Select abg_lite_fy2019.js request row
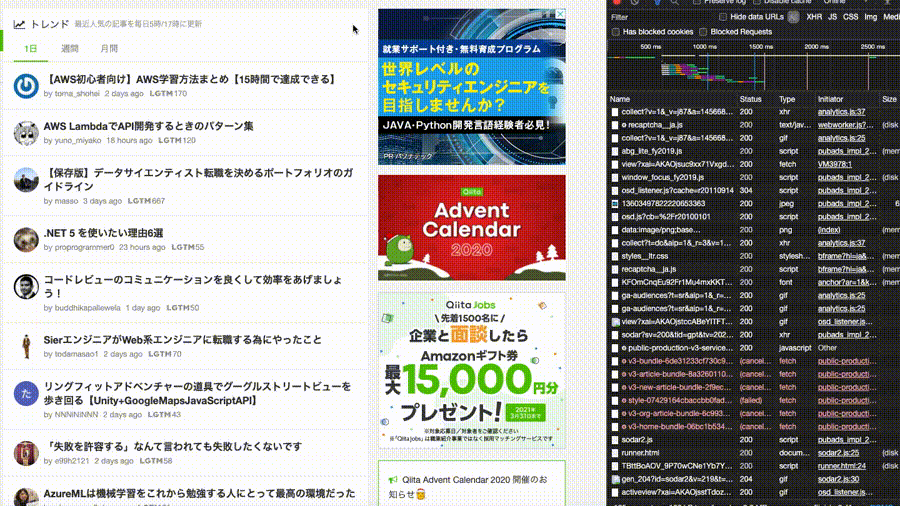This screenshot has width=900, height=506. (x=754, y=151)
